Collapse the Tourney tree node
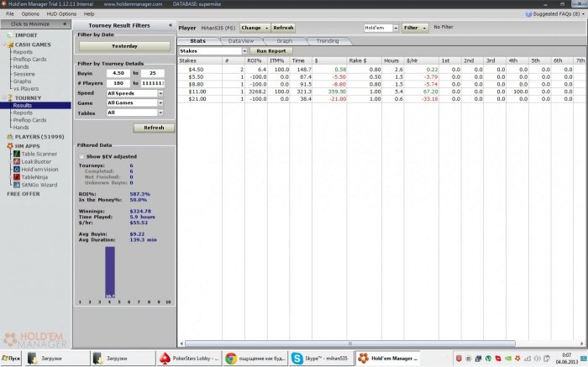 [4, 98]
